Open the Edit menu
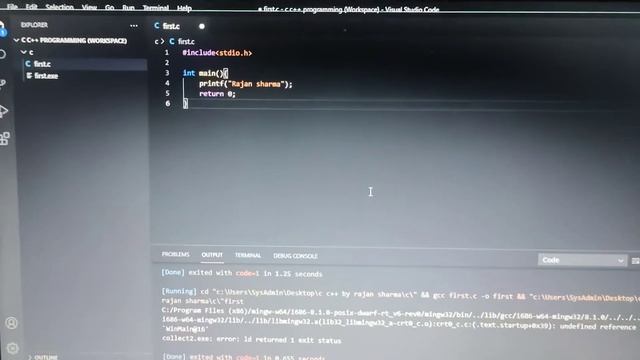 [x=31, y=7]
